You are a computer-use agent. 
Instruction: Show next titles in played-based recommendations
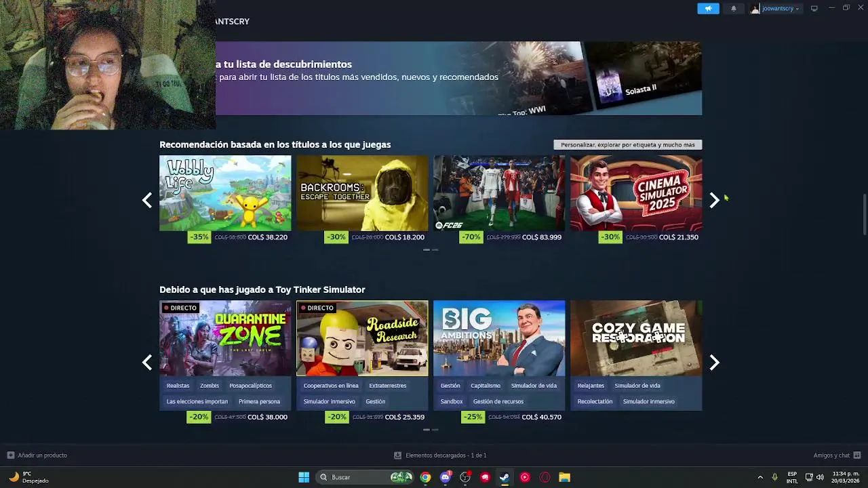(714, 200)
